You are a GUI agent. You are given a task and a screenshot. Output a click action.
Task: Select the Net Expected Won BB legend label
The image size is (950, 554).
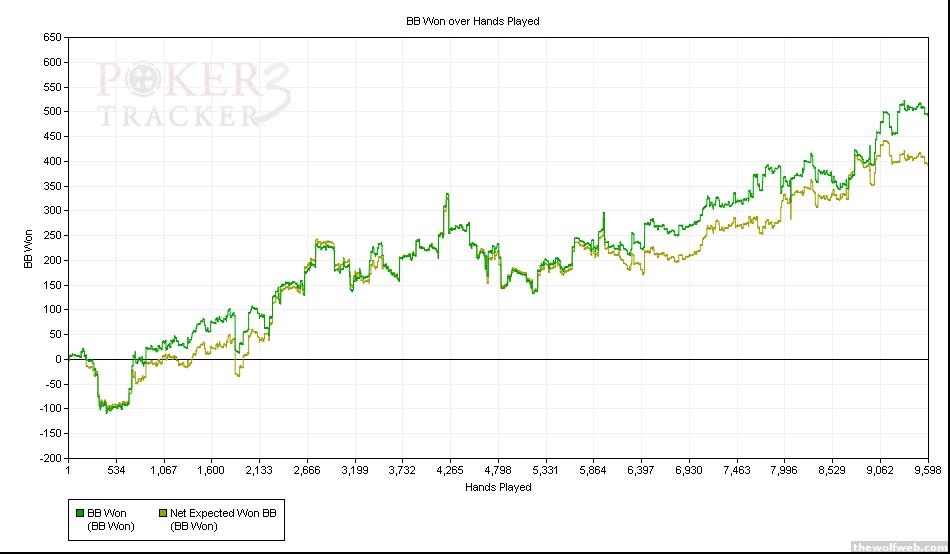click(222, 519)
